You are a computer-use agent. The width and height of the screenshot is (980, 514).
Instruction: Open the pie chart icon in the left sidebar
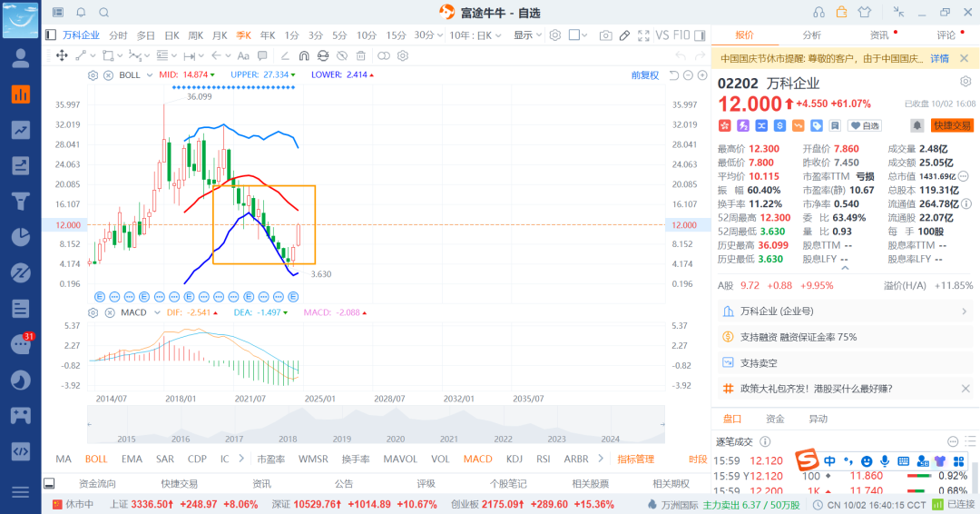(x=21, y=237)
